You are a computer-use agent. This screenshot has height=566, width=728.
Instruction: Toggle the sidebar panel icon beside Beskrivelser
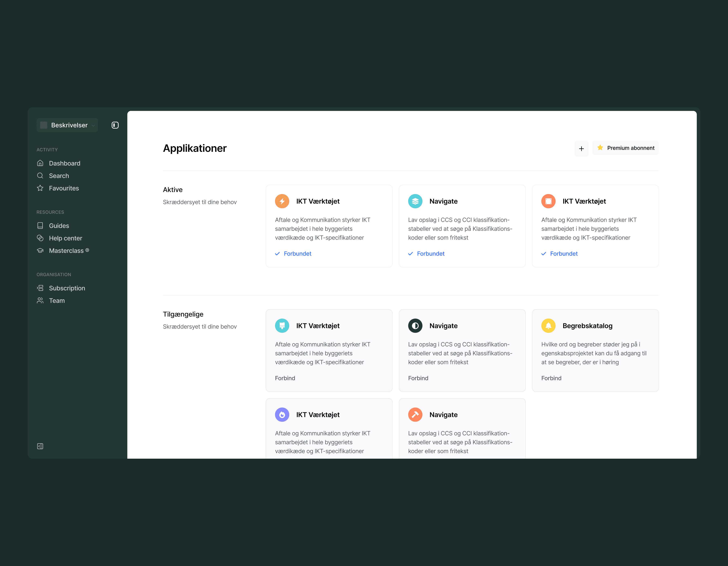[x=115, y=125]
